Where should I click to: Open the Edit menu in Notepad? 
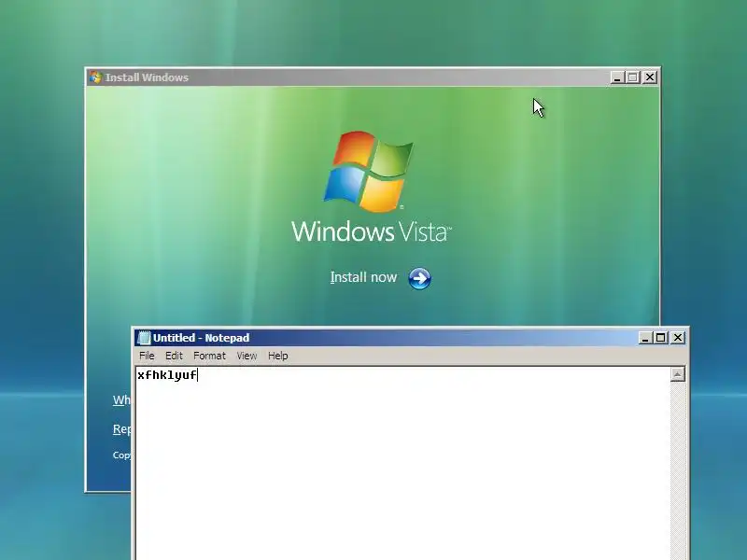click(x=174, y=356)
